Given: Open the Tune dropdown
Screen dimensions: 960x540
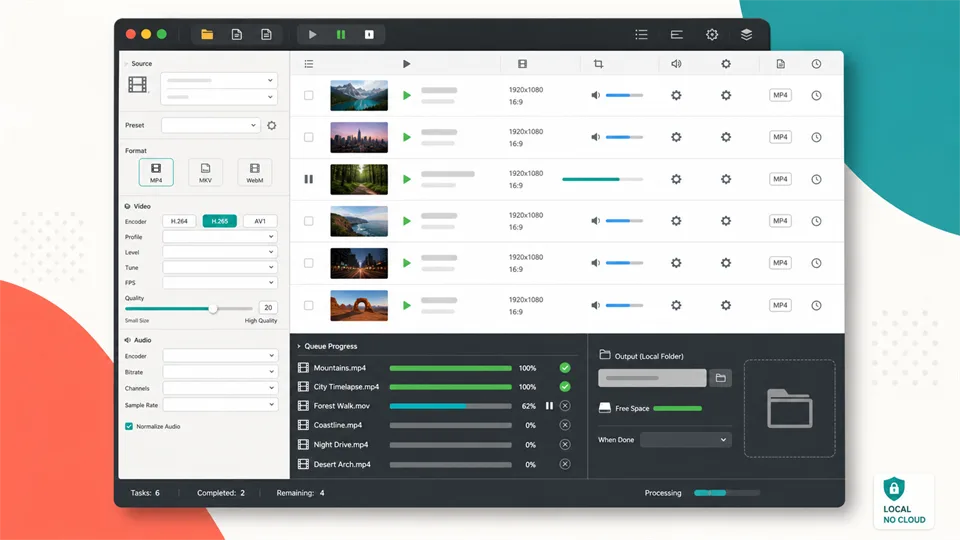Looking at the screenshot, I should point(220,267).
